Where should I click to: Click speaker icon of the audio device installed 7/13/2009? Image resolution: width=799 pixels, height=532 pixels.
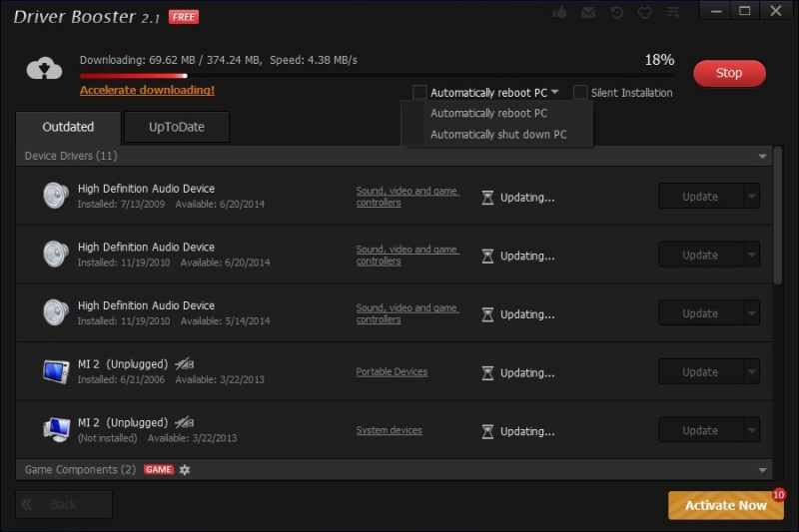[x=56, y=196]
